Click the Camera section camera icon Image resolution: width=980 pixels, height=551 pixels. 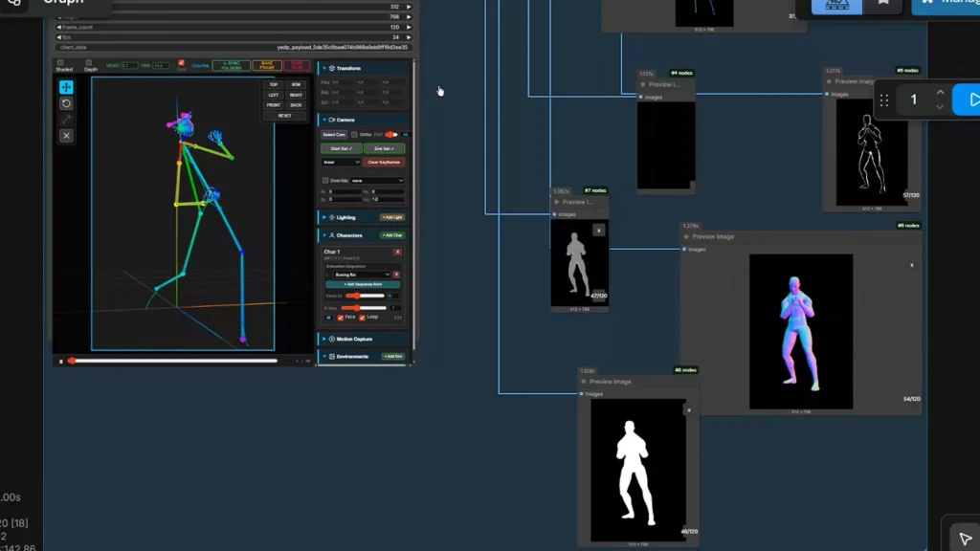[x=332, y=120]
